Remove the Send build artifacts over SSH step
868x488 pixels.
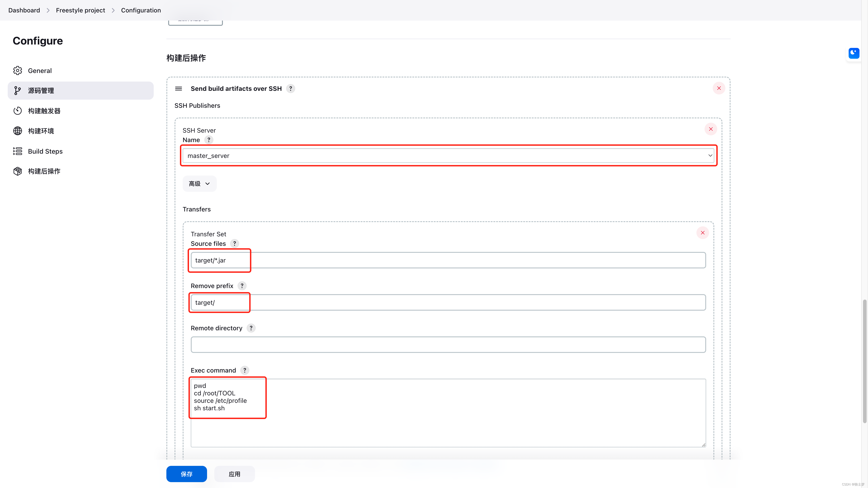pyautogui.click(x=719, y=88)
